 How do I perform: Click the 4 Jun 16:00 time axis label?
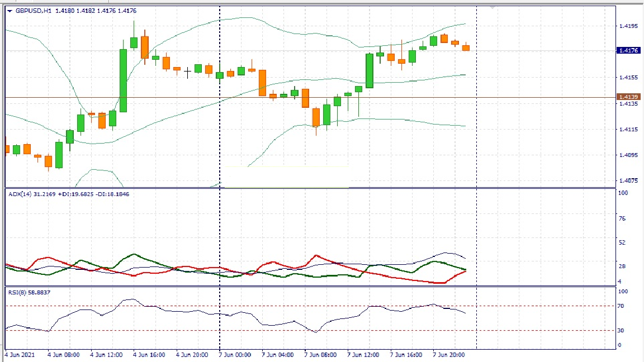tap(149, 354)
